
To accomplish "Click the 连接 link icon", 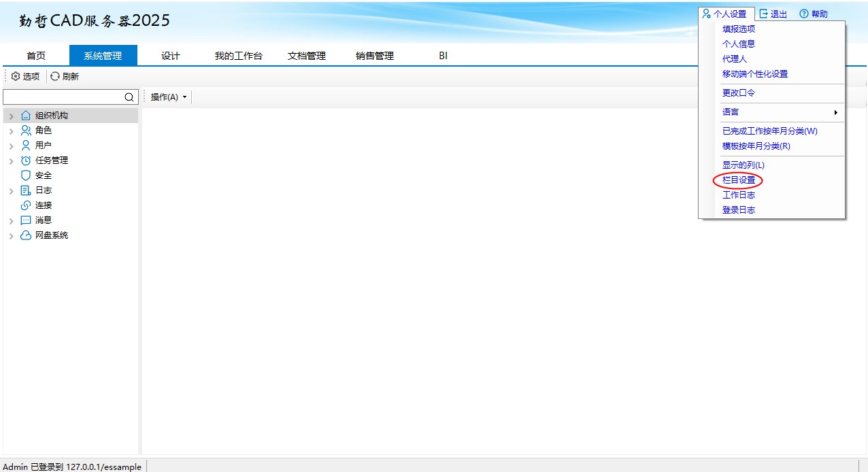I will point(26,205).
